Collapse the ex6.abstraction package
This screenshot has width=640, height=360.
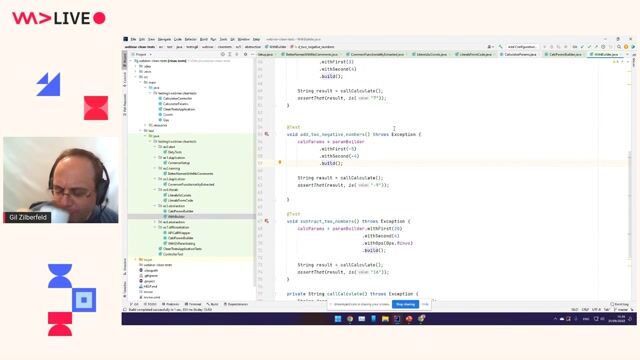point(155,206)
